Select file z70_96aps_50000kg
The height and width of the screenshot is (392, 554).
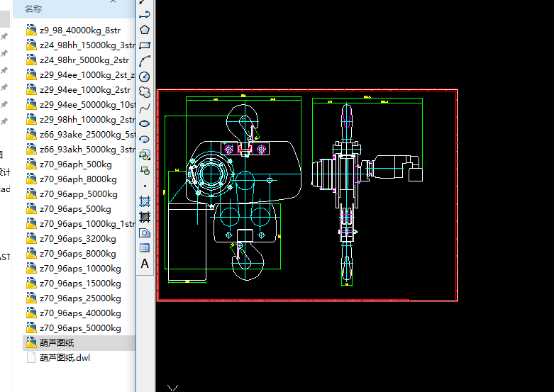pyautogui.click(x=80, y=328)
